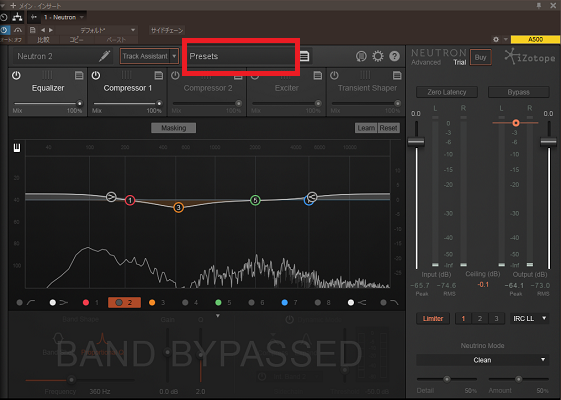Click the Learn button

coord(366,128)
